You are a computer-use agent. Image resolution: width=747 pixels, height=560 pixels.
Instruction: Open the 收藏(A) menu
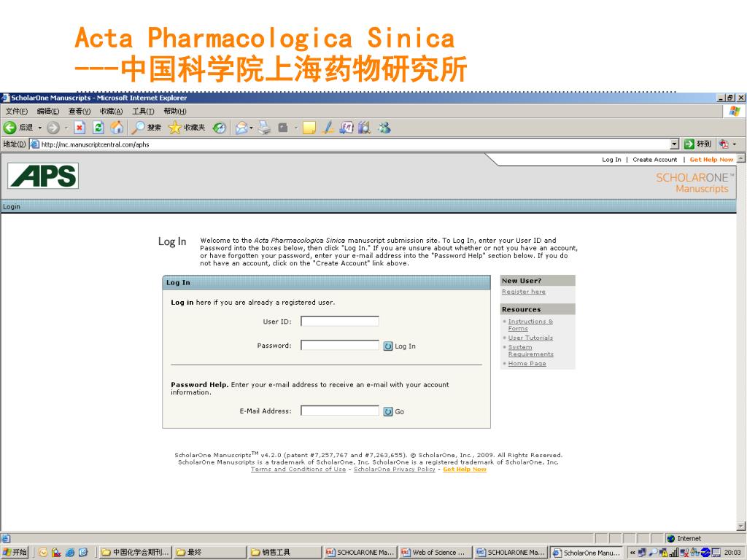(x=111, y=112)
